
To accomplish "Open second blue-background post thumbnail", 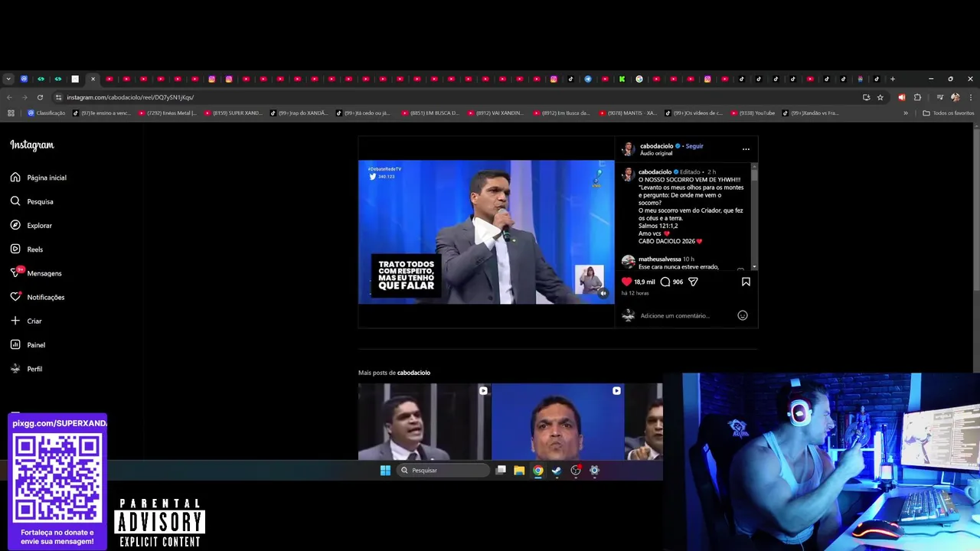I will [x=557, y=422].
